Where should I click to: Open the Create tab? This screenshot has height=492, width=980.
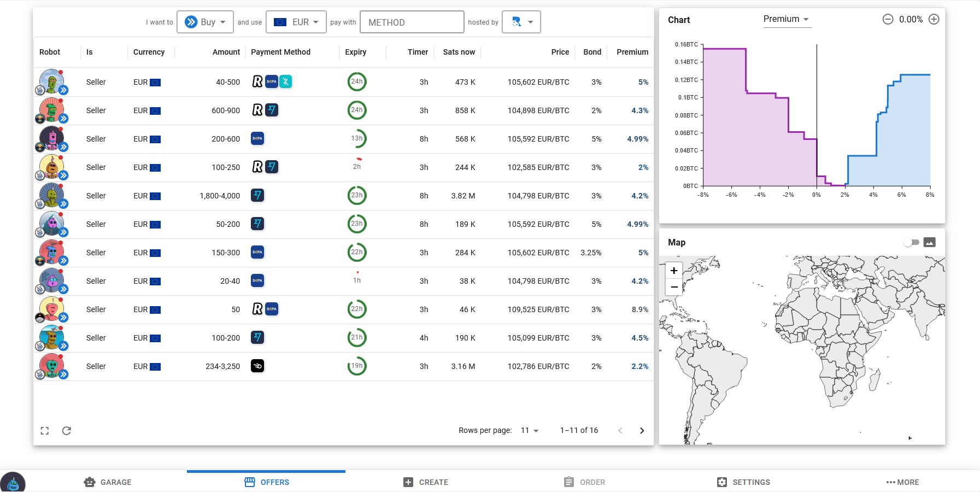tap(426, 482)
